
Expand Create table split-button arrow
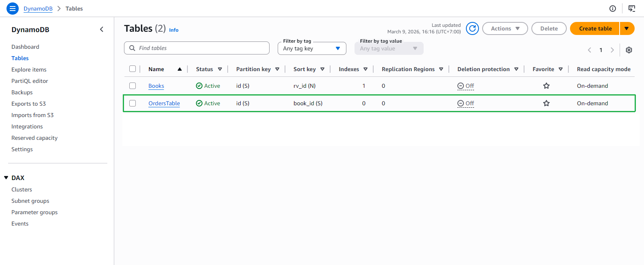click(627, 28)
